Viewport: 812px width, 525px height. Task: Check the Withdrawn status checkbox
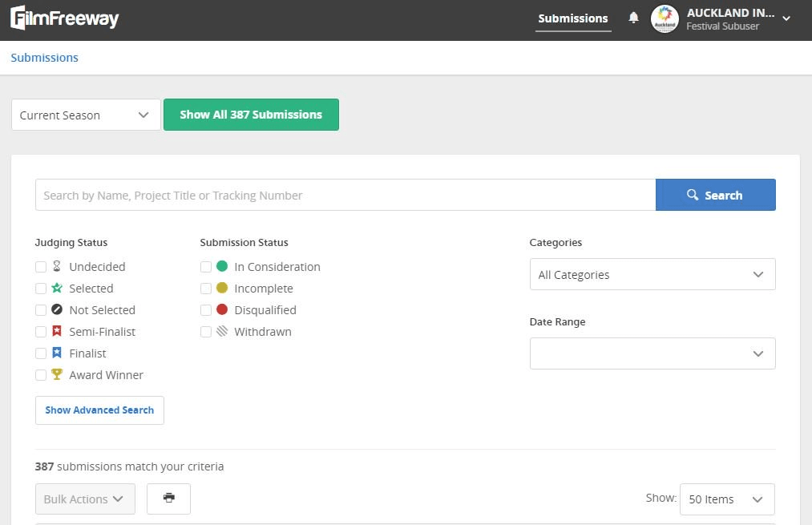[x=206, y=332]
